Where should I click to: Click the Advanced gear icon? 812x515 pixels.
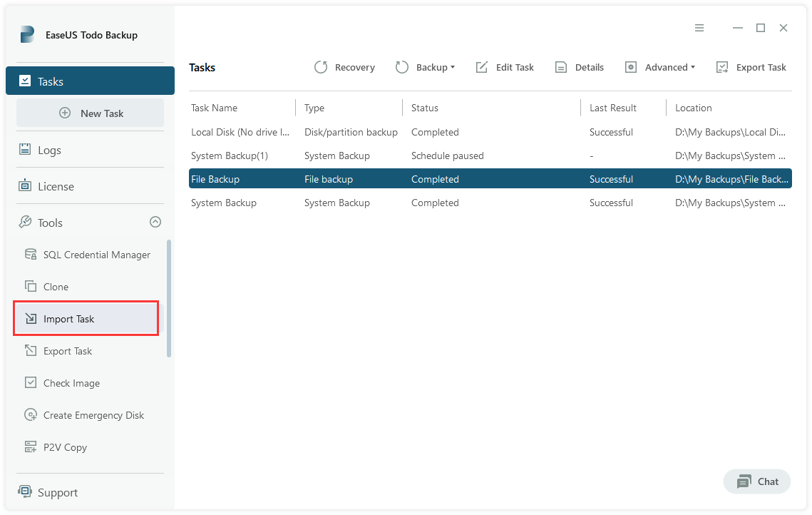tap(631, 67)
